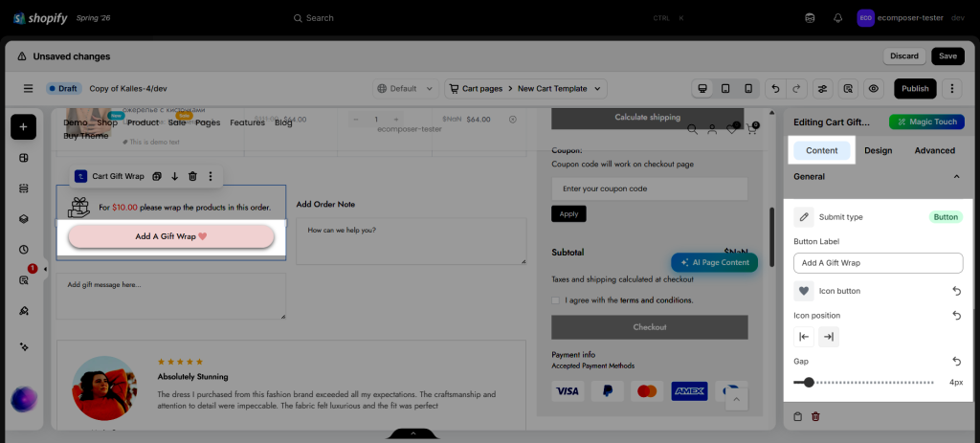
Task: Open the notifications bell icon
Action: coord(838,18)
